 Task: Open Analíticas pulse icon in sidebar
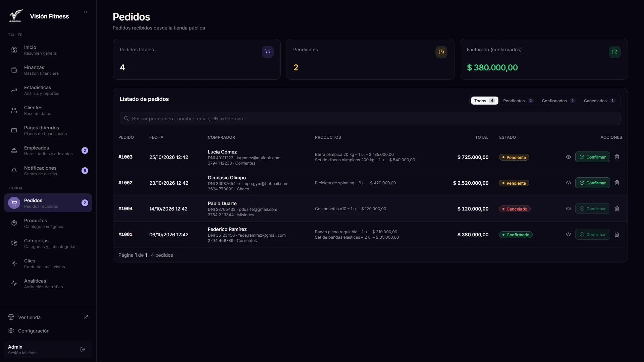point(14,284)
